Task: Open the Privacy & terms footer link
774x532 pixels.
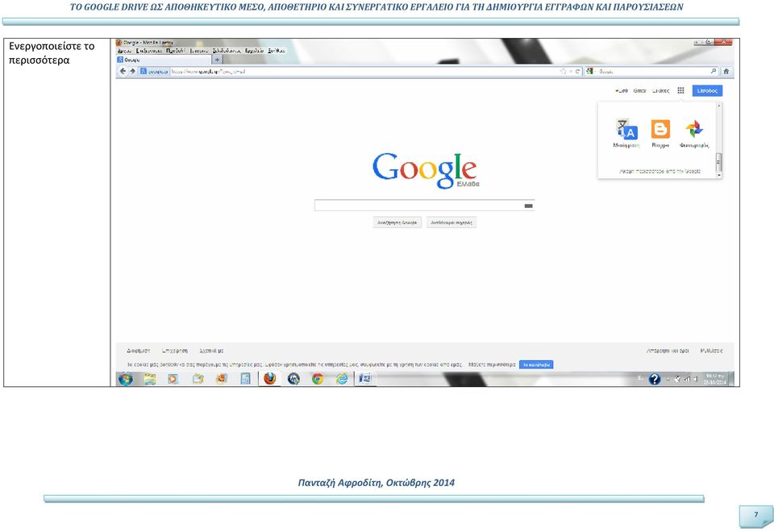Action: (x=668, y=351)
